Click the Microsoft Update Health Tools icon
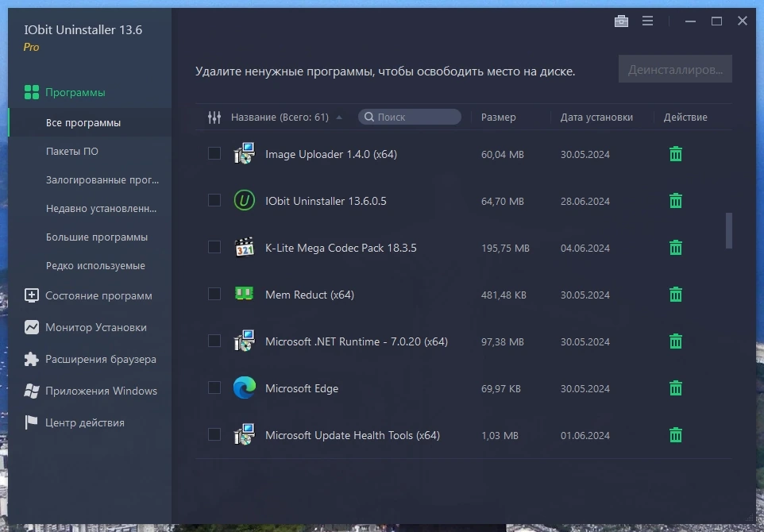The width and height of the screenshot is (764, 532). tap(244, 434)
